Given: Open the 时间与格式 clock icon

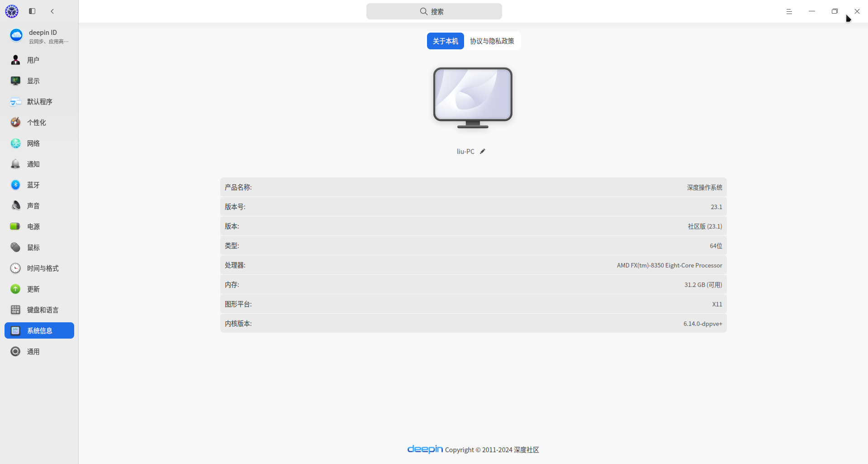Looking at the screenshot, I should point(15,268).
